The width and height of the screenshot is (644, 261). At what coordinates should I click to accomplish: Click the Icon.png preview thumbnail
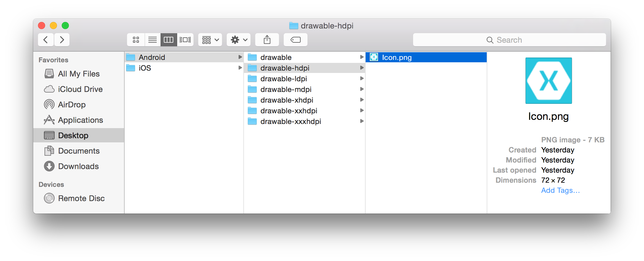(x=548, y=81)
